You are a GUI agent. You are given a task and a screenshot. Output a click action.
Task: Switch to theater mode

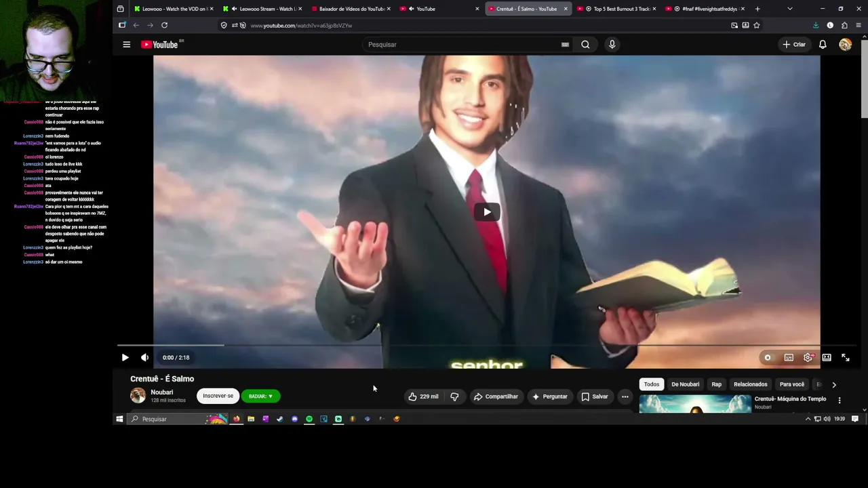pos(827,358)
